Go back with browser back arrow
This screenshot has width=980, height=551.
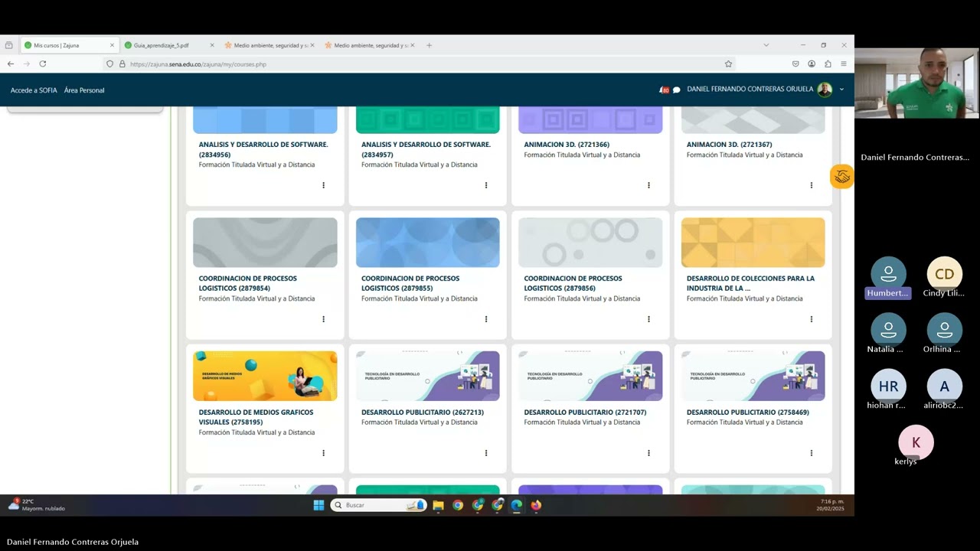10,64
